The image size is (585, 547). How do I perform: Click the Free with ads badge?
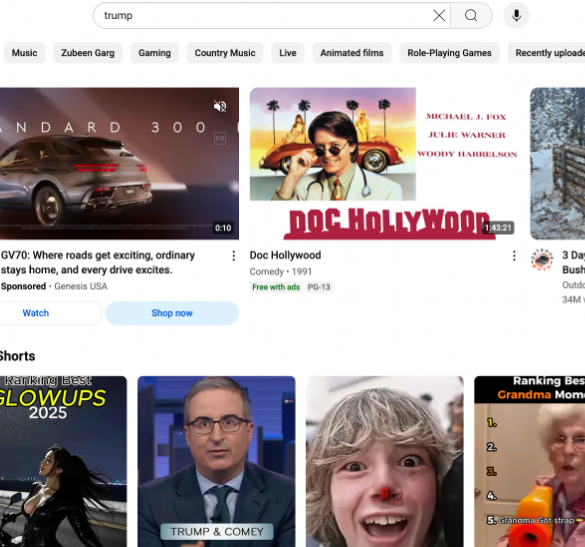tap(276, 287)
